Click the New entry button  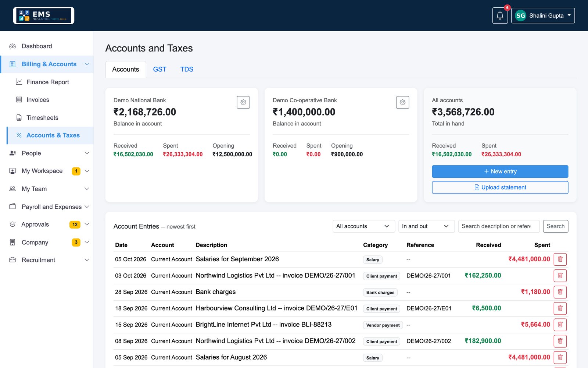coord(500,171)
